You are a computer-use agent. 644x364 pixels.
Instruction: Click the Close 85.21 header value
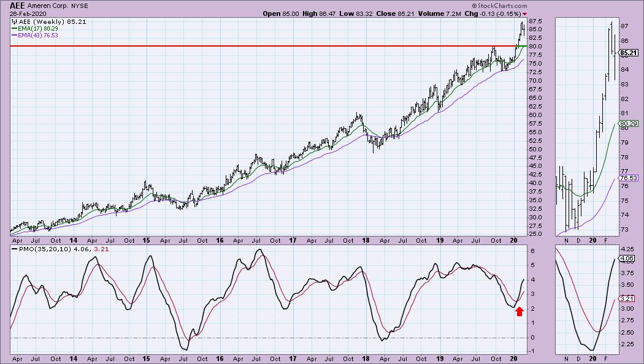[395, 13]
